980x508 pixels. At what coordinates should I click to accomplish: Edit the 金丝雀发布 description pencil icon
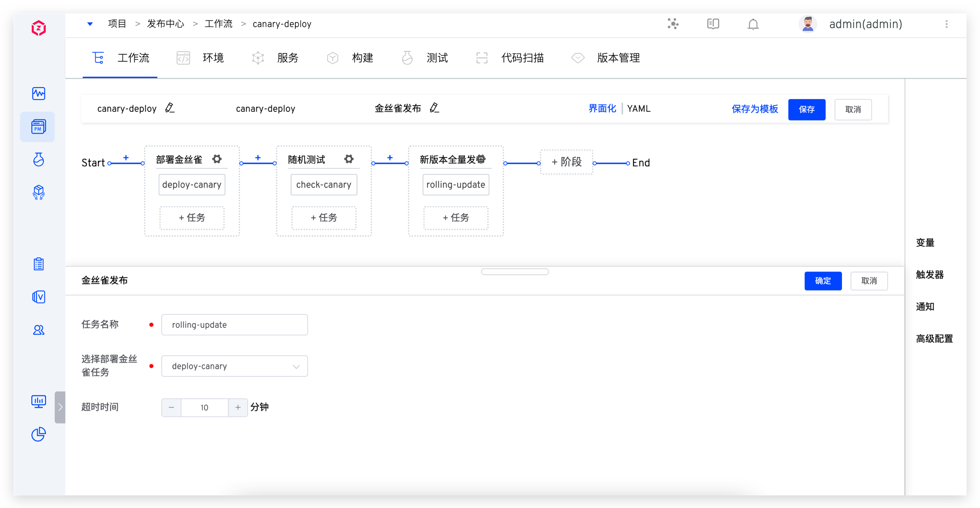point(434,108)
